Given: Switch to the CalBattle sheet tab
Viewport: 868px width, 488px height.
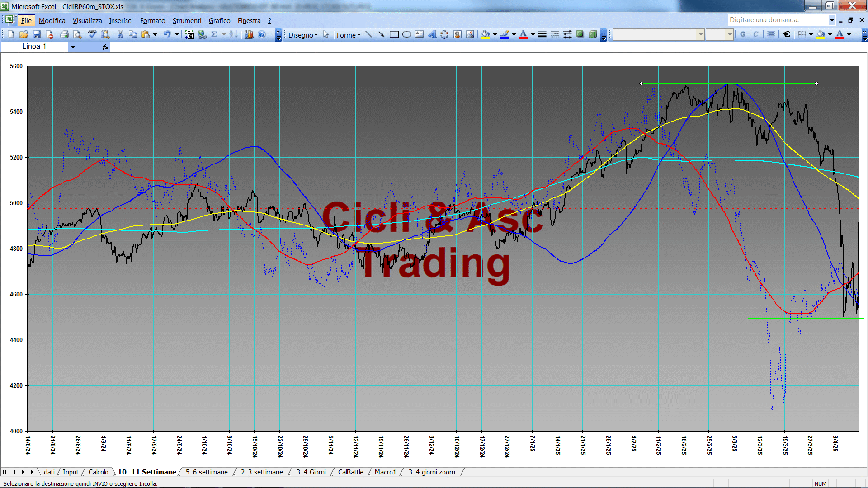Looking at the screenshot, I should pos(350,472).
